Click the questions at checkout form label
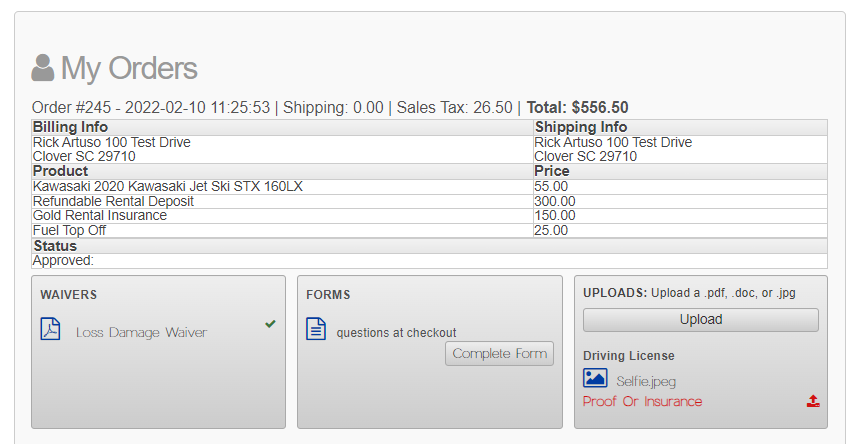The height and width of the screenshot is (444, 855). pyautogui.click(x=396, y=333)
